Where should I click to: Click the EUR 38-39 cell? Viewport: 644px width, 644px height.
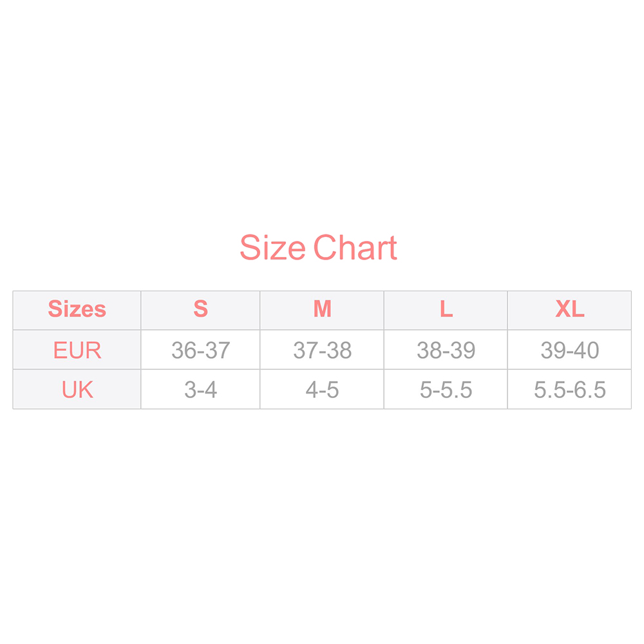[446, 350]
